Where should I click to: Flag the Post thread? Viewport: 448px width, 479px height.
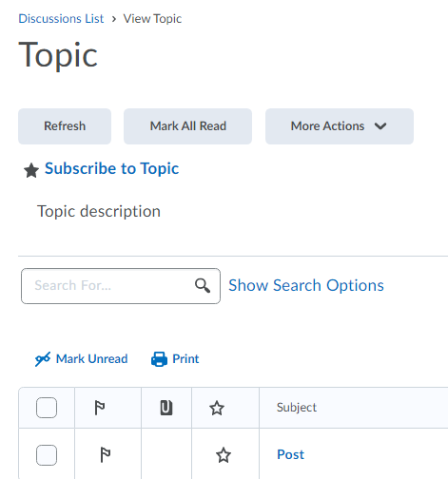(x=106, y=455)
